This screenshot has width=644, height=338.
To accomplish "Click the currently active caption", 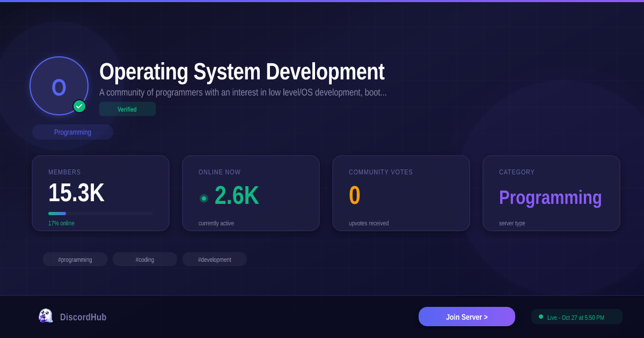I will [216, 223].
